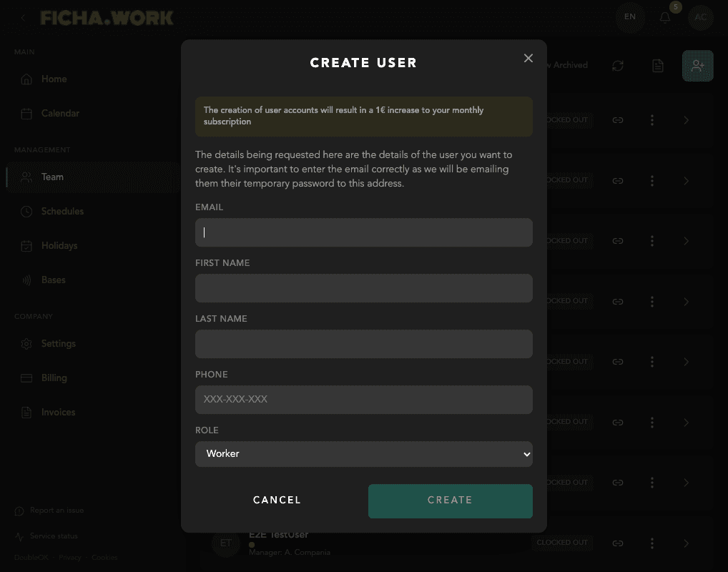Click the Cancel button

point(277,500)
